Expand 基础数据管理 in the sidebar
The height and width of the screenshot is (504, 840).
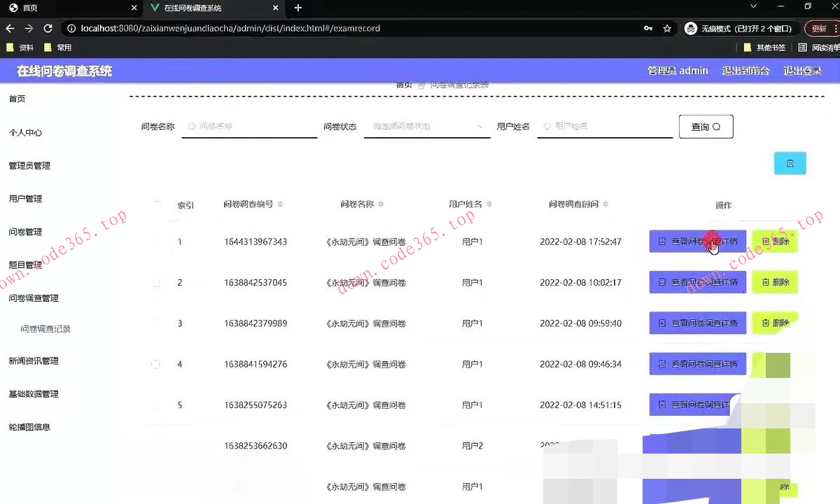click(34, 394)
